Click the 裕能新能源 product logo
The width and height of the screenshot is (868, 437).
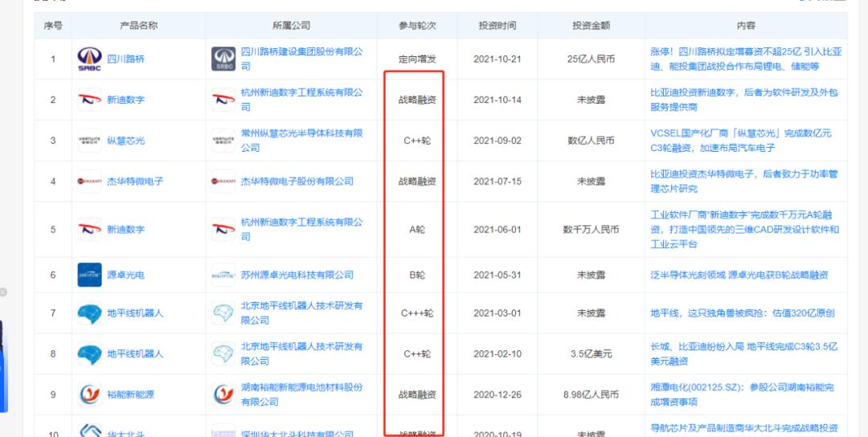pyautogui.click(x=90, y=395)
